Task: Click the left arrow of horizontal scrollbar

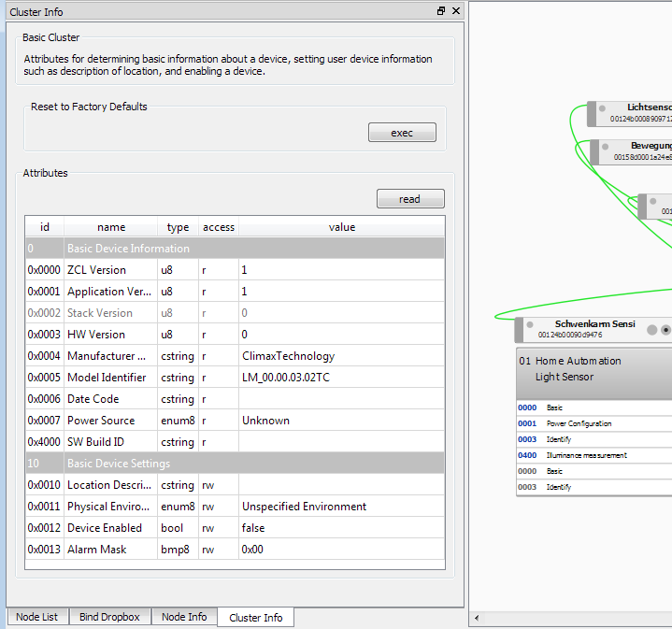Action: click(x=477, y=618)
